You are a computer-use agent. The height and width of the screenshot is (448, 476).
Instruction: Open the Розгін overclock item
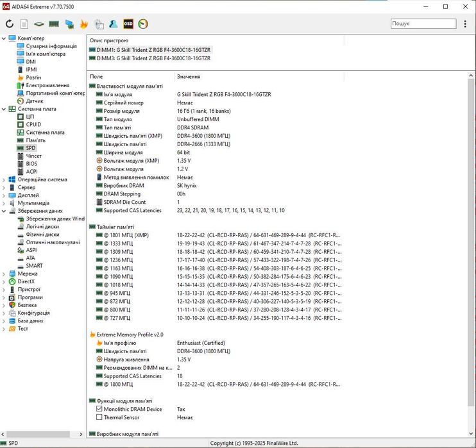pyautogui.click(x=33, y=78)
